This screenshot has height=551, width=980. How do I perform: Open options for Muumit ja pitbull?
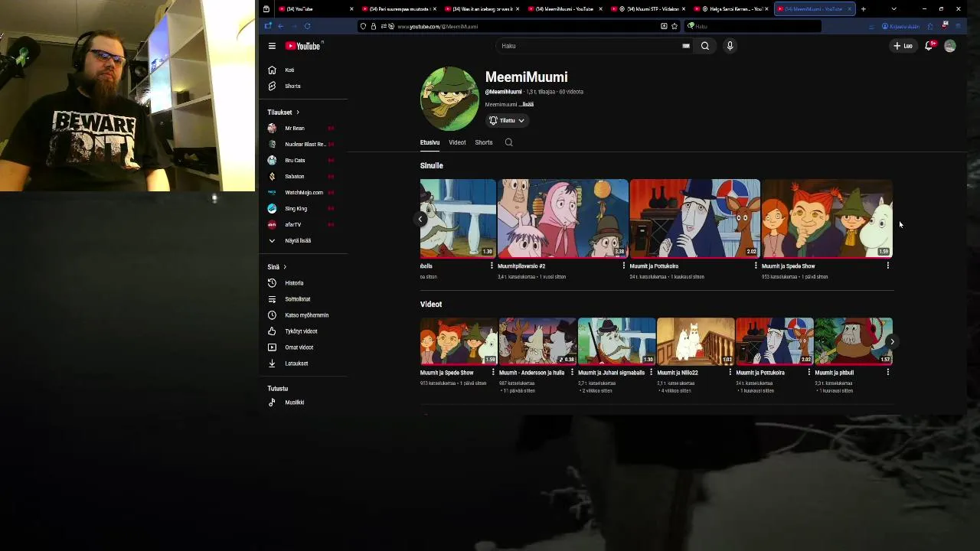click(887, 373)
